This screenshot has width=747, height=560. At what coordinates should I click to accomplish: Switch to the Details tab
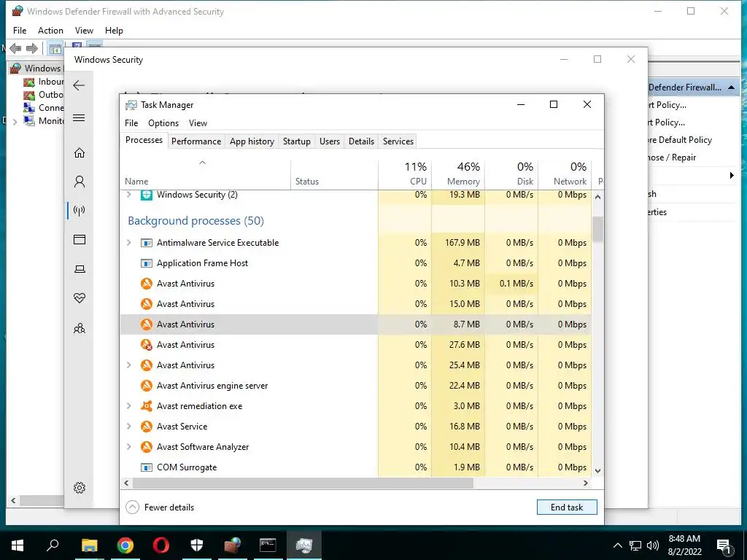(361, 141)
